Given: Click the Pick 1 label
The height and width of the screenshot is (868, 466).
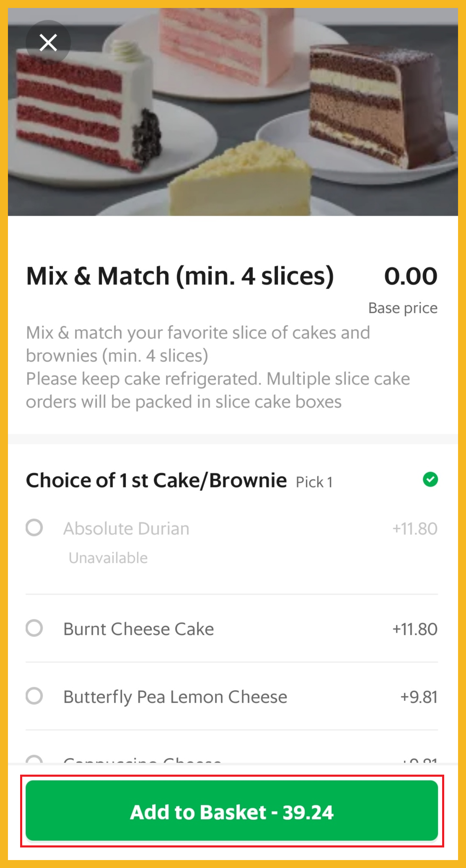Looking at the screenshot, I should pos(314,482).
